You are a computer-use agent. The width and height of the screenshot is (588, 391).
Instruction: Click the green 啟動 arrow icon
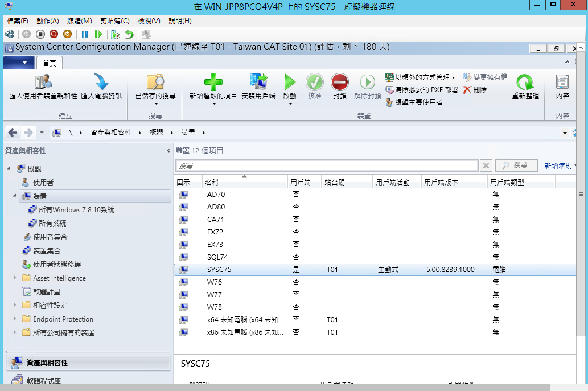pyautogui.click(x=290, y=82)
